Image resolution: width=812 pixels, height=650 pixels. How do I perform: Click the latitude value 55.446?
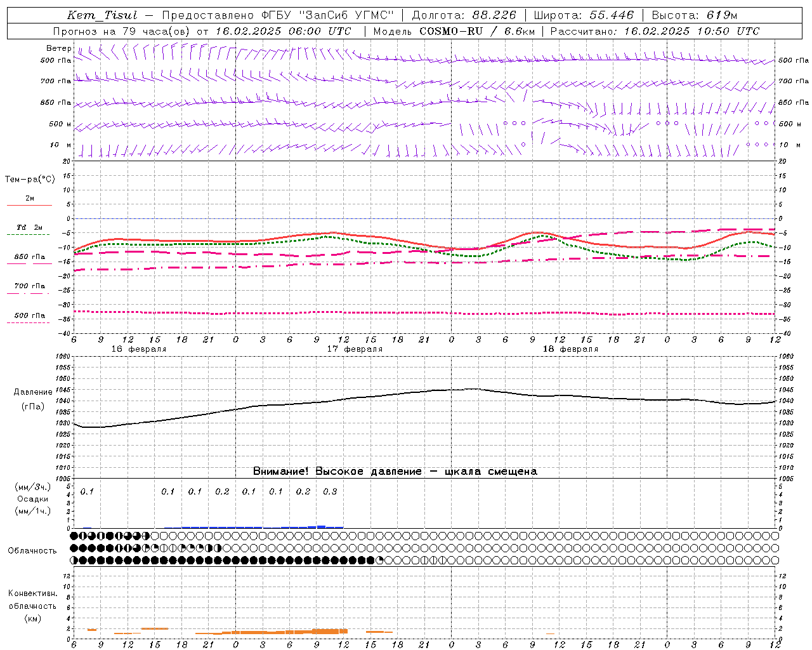612,15
